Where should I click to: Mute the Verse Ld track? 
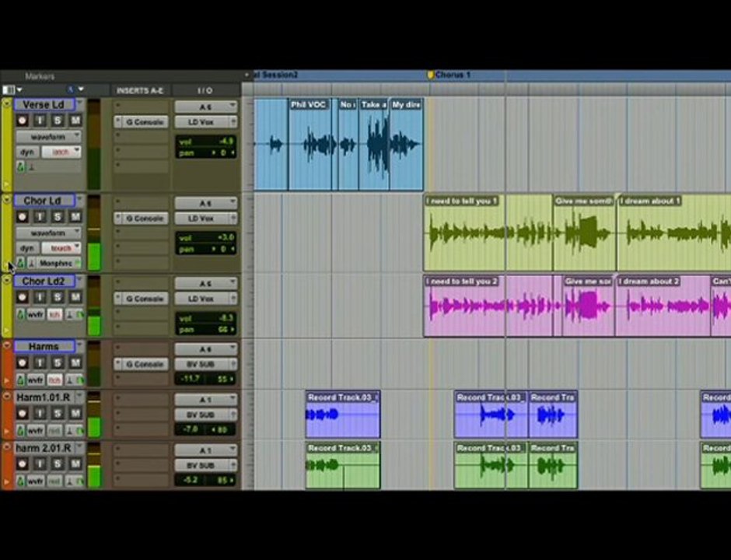(75, 121)
